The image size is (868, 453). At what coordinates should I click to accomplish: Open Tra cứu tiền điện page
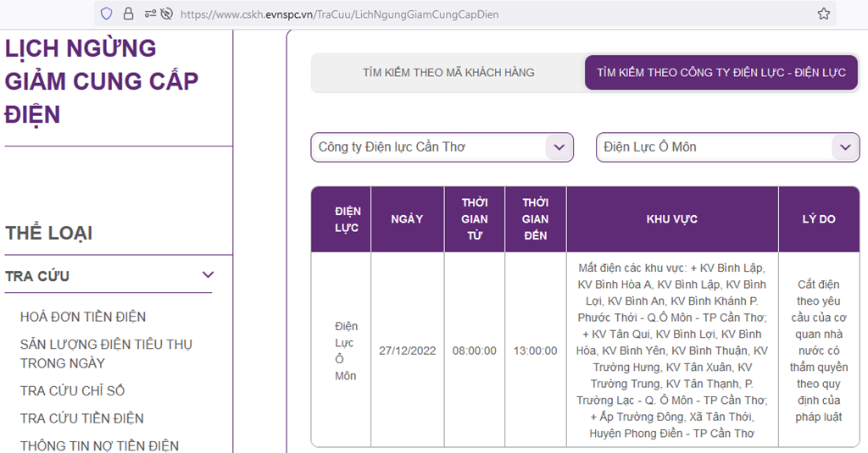click(x=81, y=418)
